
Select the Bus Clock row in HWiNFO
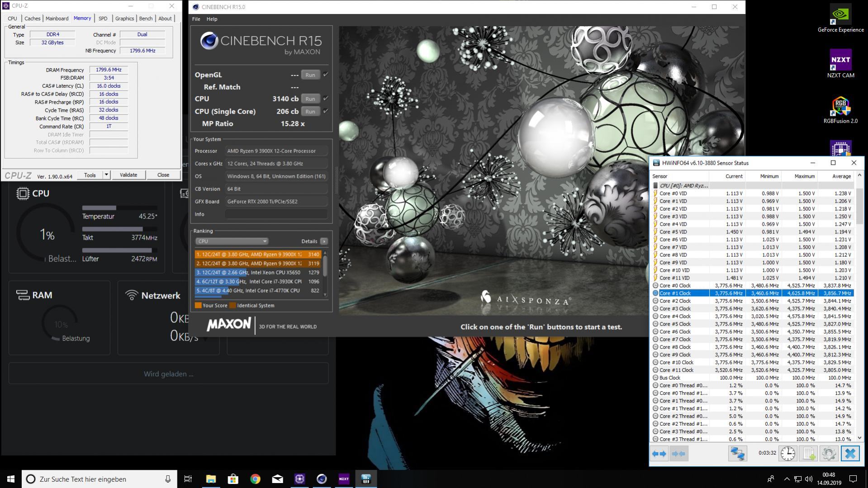[753, 378]
